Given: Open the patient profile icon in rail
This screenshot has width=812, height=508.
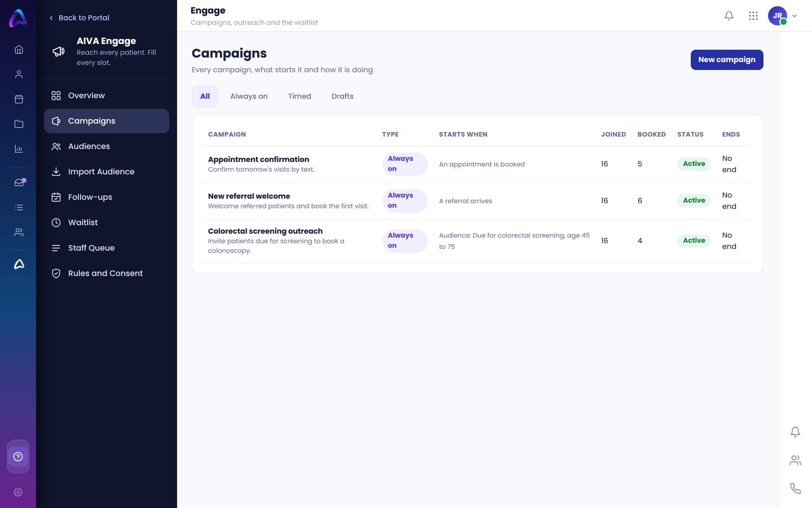Looking at the screenshot, I should (x=19, y=75).
